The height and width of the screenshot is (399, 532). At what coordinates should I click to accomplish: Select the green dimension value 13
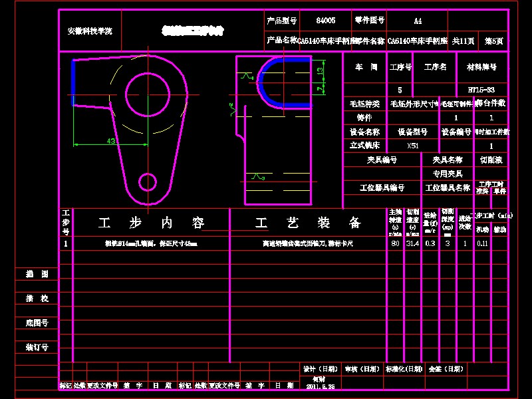coord(320,70)
